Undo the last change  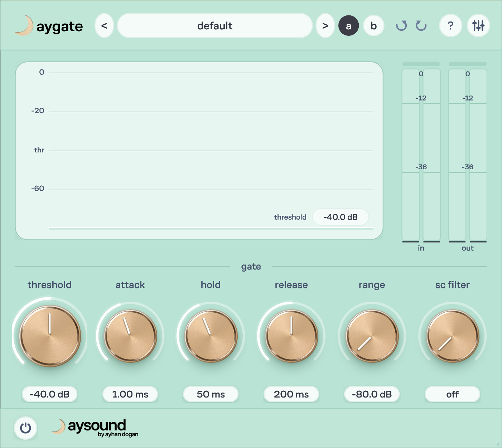(401, 26)
